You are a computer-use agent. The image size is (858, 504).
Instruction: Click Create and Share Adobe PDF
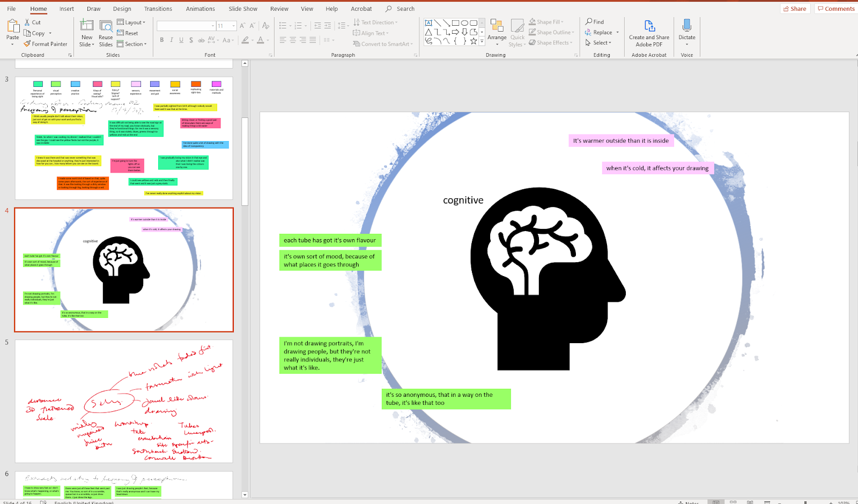(649, 33)
